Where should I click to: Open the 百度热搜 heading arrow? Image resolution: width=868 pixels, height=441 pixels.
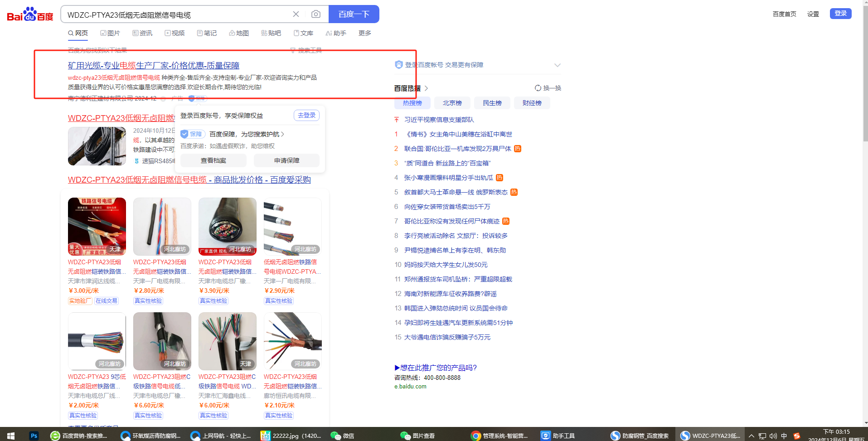pyautogui.click(x=426, y=88)
